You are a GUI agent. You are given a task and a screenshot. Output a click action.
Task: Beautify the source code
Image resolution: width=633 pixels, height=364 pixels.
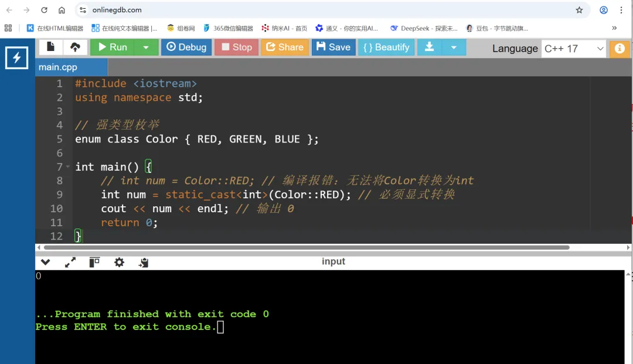point(386,47)
